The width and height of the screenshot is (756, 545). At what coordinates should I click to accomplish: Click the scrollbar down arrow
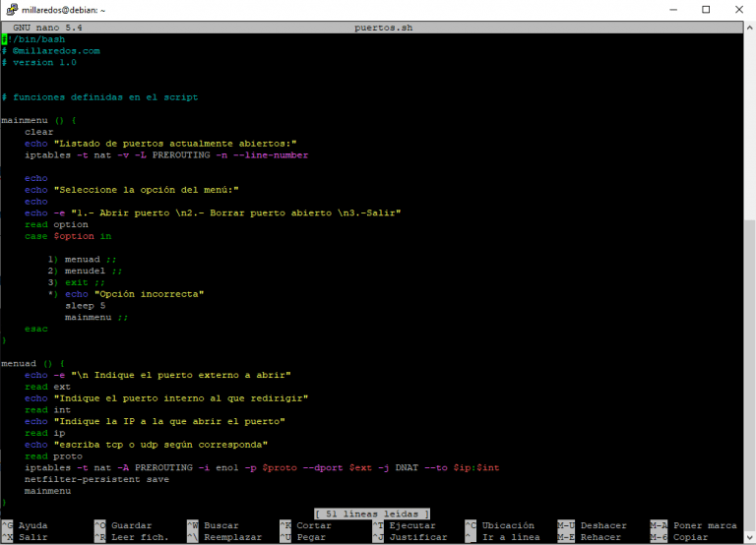(749, 538)
